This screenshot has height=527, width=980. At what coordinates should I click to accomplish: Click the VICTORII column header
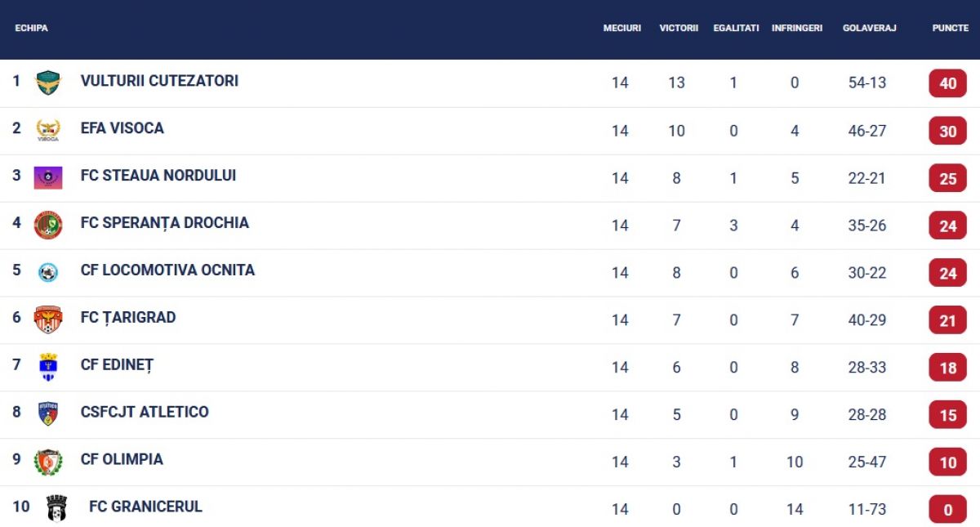click(679, 28)
